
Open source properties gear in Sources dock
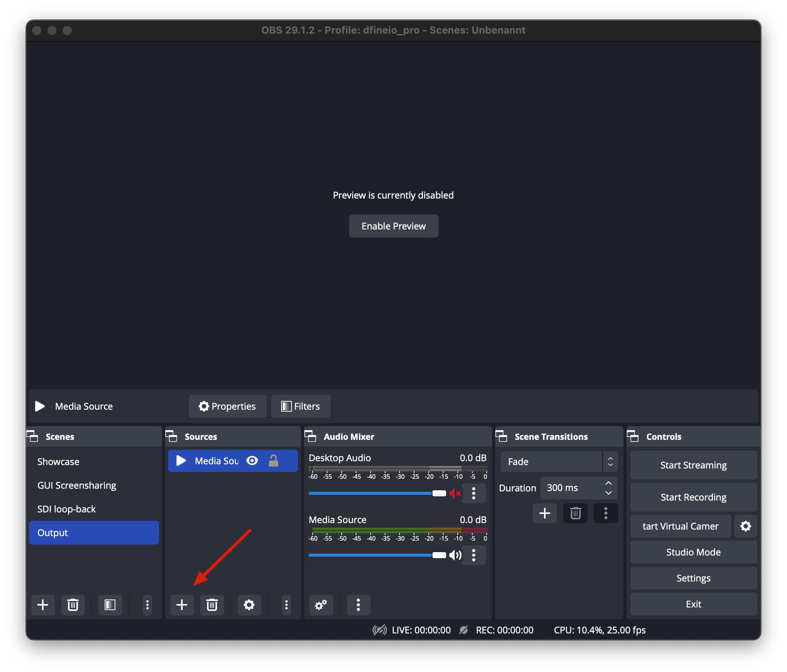[249, 605]
